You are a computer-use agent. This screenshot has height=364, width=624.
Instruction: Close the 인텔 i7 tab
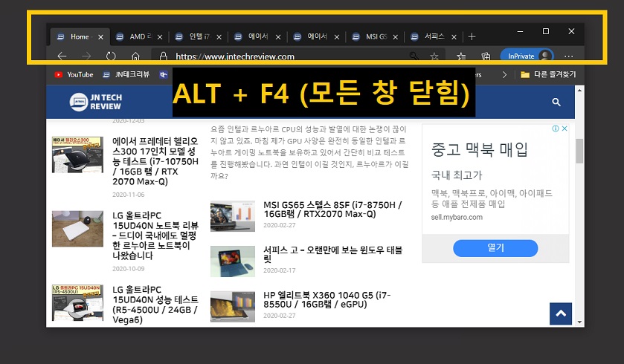pos(219,37)
